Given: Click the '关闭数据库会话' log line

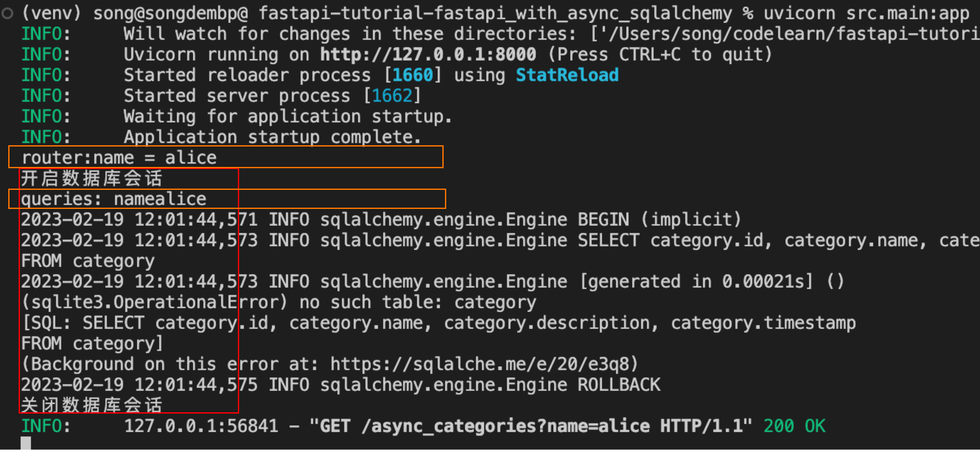Looking at the screenshot, I should click(91, 405).
